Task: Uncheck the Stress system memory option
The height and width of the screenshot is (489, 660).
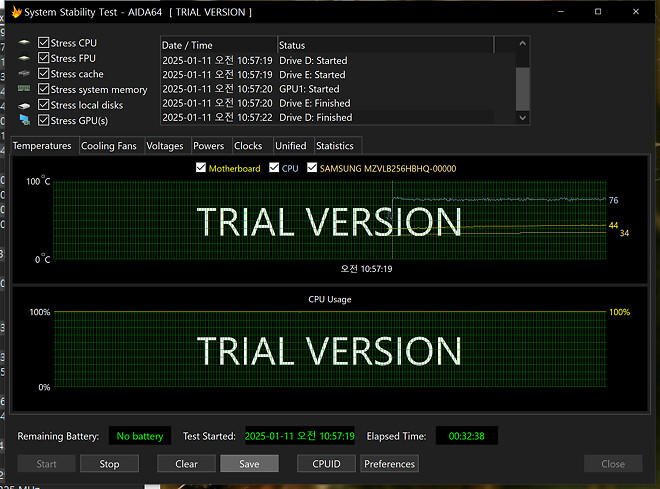Action: tap(43, 90)
